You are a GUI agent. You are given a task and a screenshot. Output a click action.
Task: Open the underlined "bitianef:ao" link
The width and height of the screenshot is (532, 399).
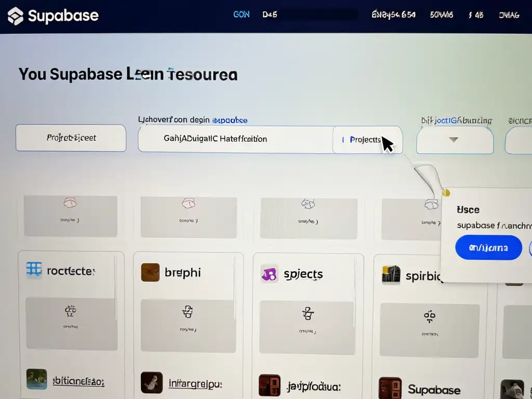pos(78,381)
